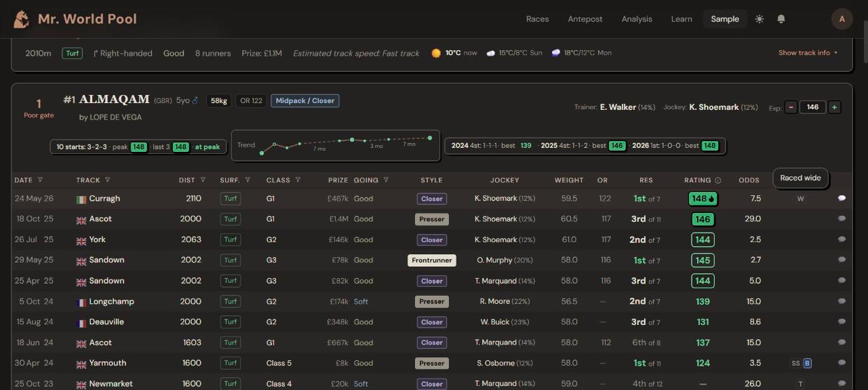Click sire LOPE DE VEGA

click(115, 117)
